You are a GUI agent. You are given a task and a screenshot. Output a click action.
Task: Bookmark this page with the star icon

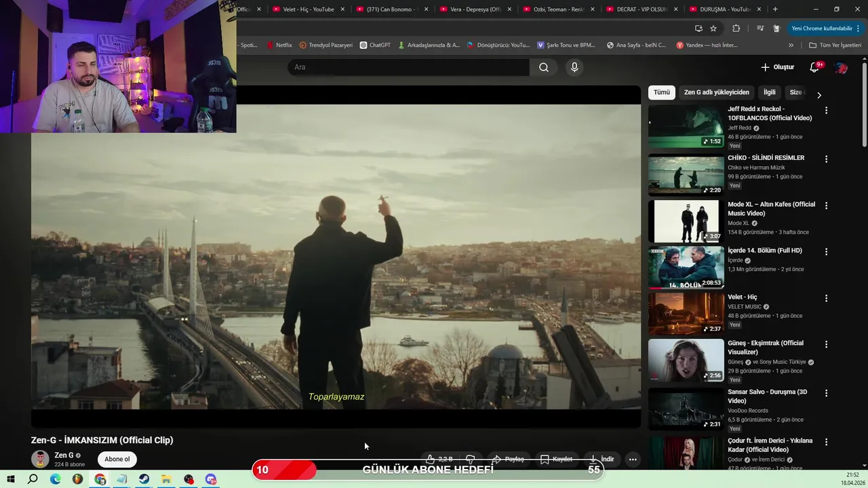(x=713, y=28)
